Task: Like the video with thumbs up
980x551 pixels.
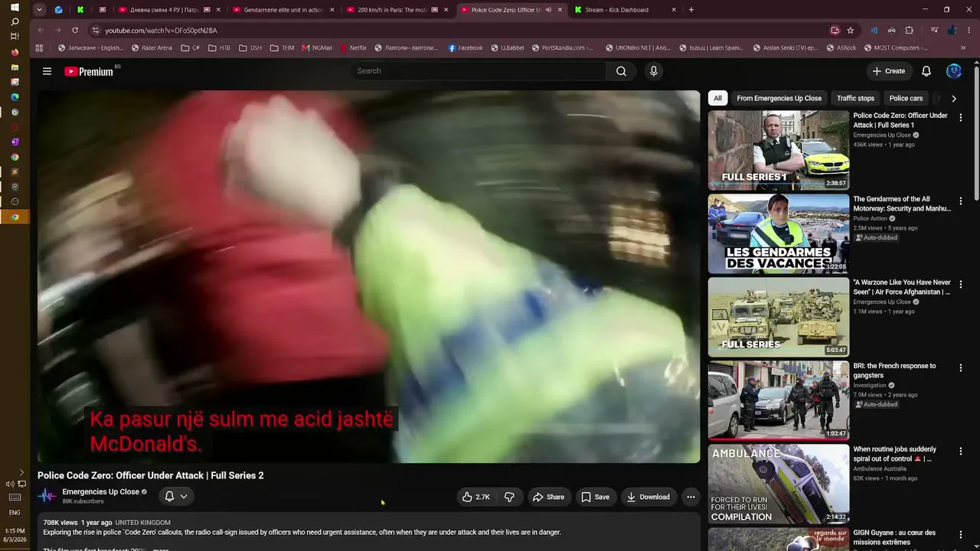Action: pyautogui.click(x=475, y=497)
